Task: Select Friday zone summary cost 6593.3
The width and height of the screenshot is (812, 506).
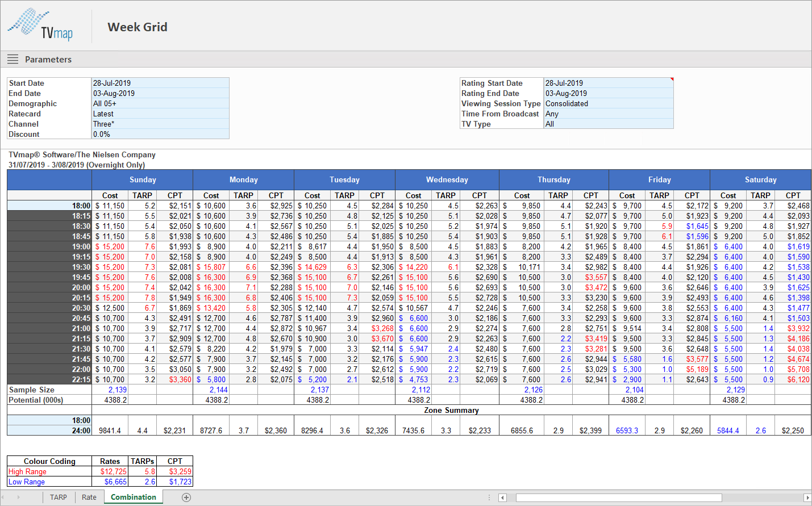Action: coord(627,430)
